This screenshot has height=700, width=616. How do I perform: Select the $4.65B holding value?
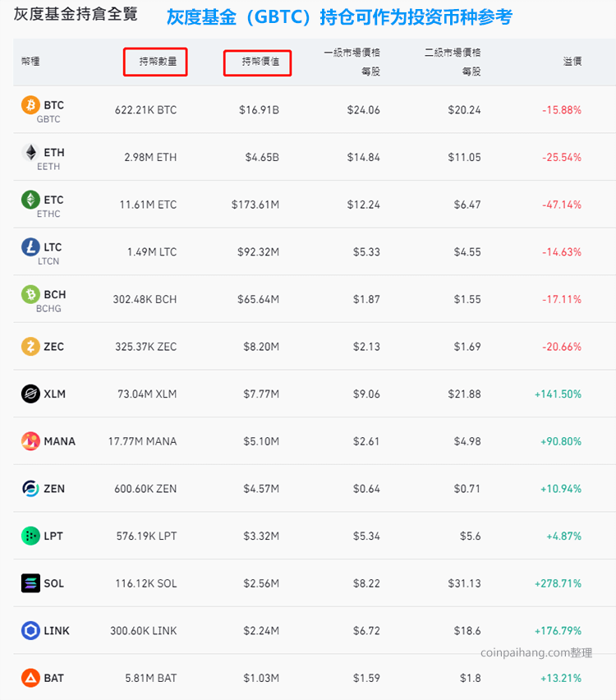[262, 157]
